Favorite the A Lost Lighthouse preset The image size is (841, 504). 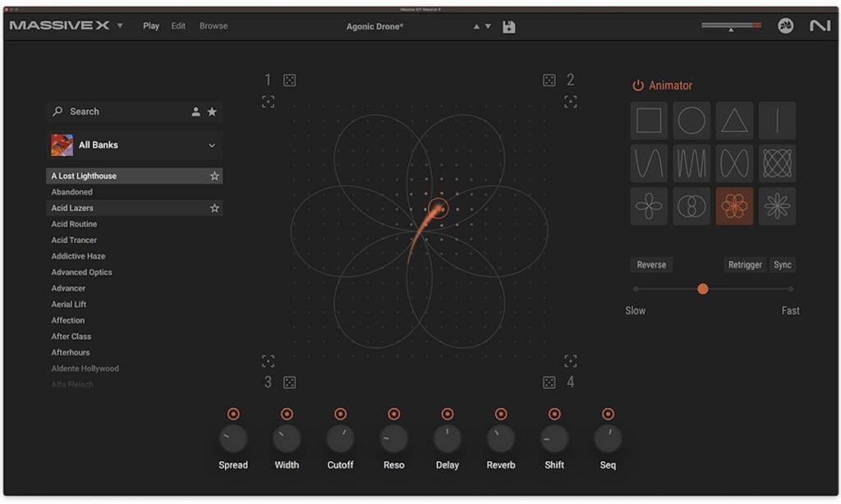(x=214, y=176)
